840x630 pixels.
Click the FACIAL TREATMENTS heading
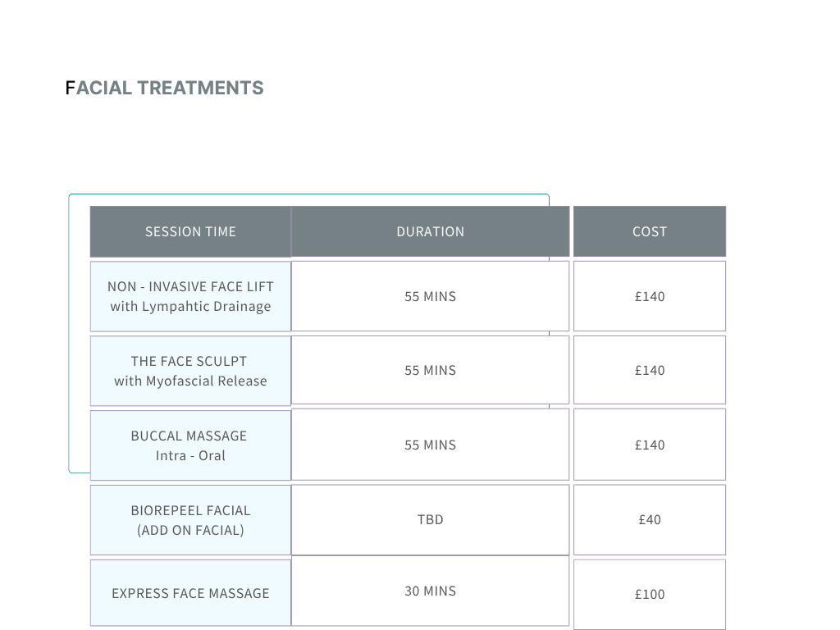coord(164,88)
